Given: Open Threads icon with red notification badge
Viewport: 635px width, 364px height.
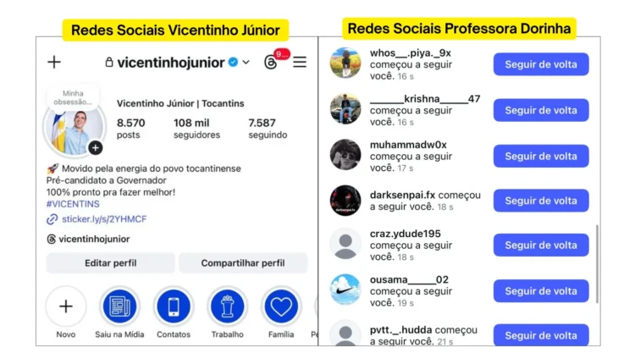Looking at the screenshot, I should point(271,63).
